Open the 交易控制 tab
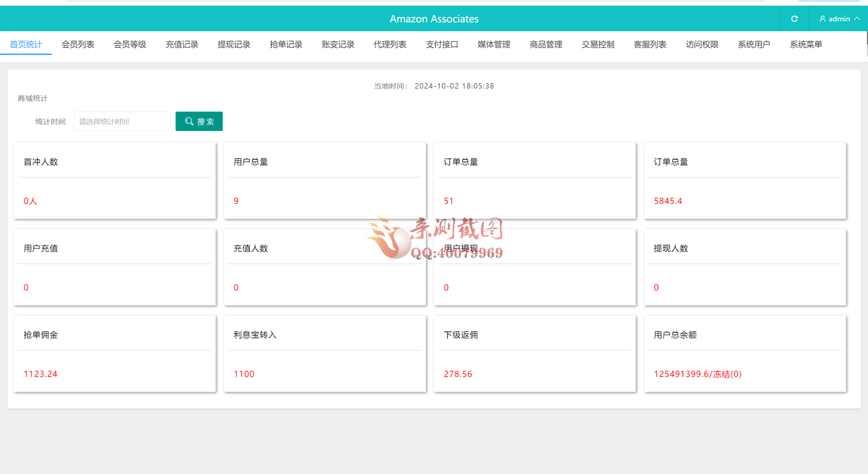 coord(598,44)
